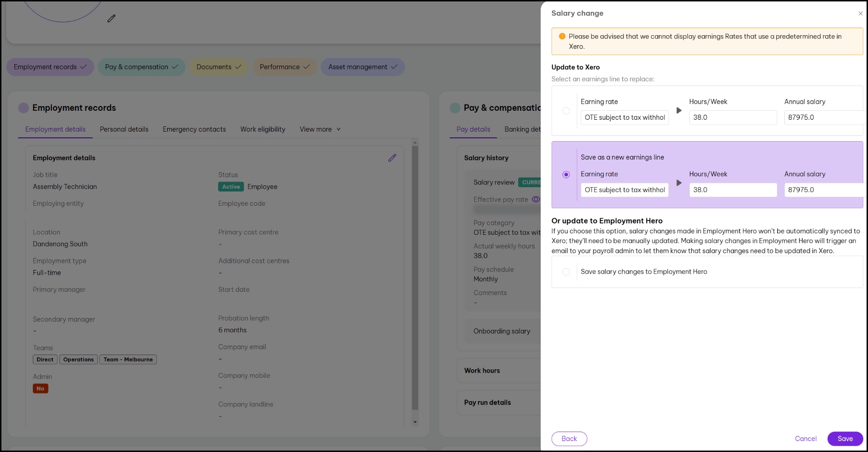Click the Hours/Week field in new earnings line
The image size is (868, 452).
(x=733, y=190)
